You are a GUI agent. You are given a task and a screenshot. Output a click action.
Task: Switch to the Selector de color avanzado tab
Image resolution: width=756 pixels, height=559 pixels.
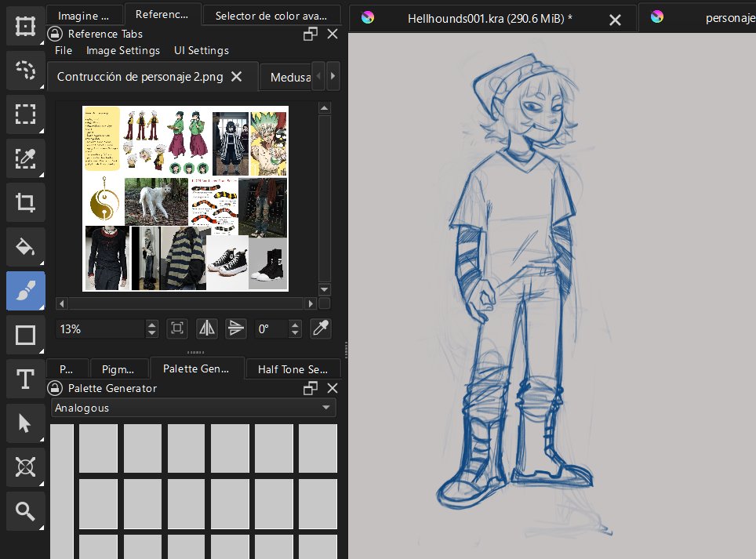click(271, 16)
